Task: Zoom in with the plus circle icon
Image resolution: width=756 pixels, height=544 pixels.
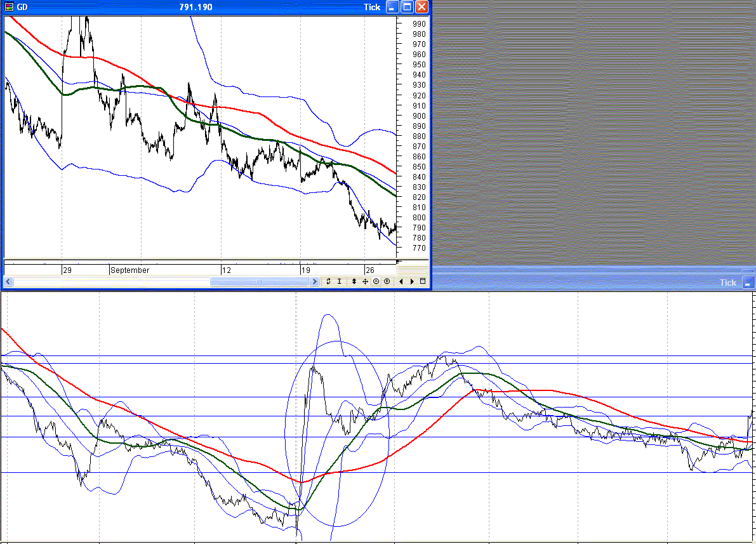Action: 387,281
